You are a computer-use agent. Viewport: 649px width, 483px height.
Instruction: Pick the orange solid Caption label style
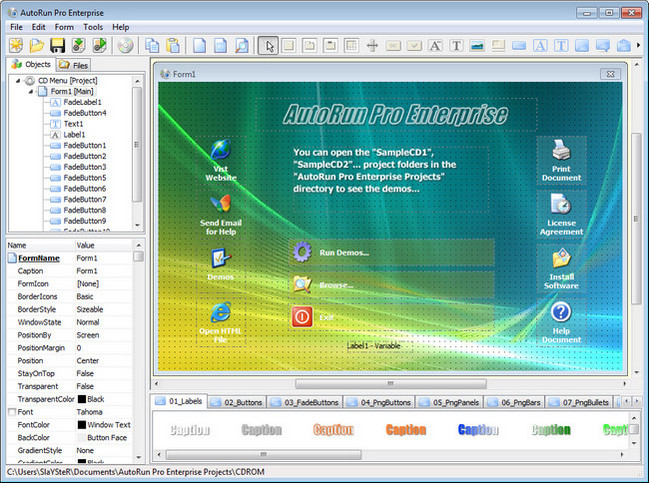click(406, 430)
